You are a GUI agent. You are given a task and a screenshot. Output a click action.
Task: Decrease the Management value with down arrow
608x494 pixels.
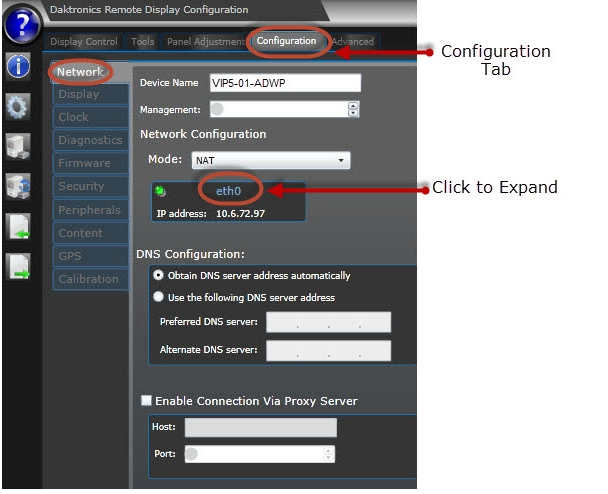pos(353,113)
